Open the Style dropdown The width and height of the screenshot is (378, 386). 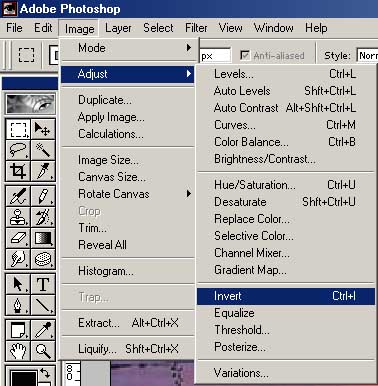click(x=367, y=56)
